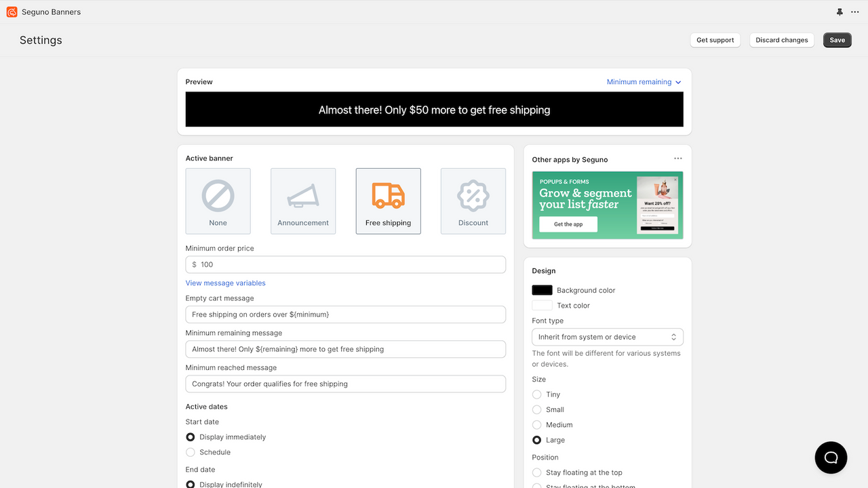868x488 pixels.
Task: Select the Free shipping truck icon
Action: [x=388, y=195]
